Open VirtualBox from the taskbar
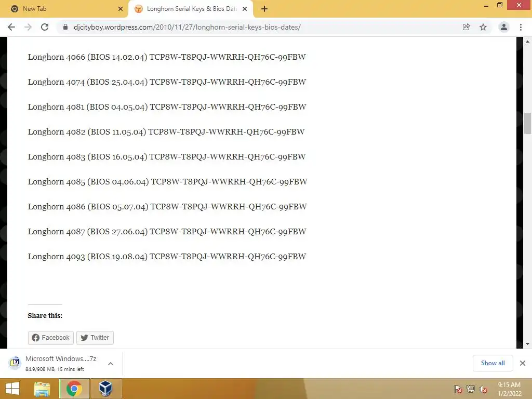Viewport: 532px width, 399px height. [x=106, y=389]
